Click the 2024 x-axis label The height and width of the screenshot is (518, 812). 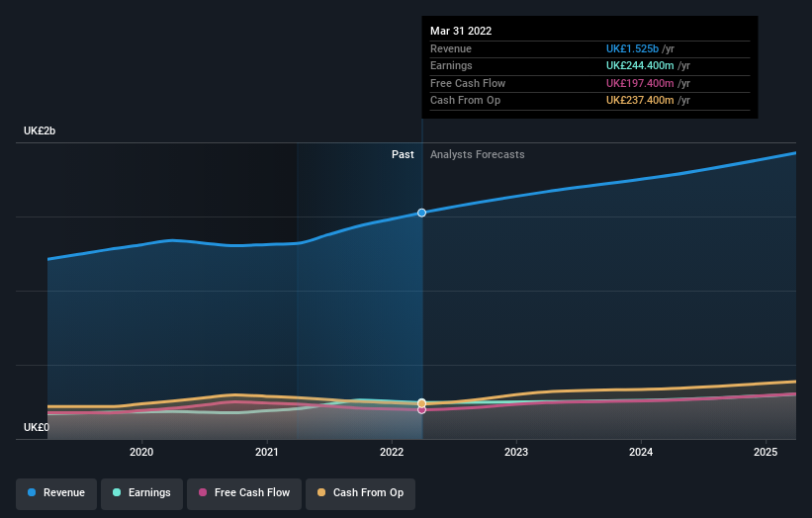[x=641, y=453]
